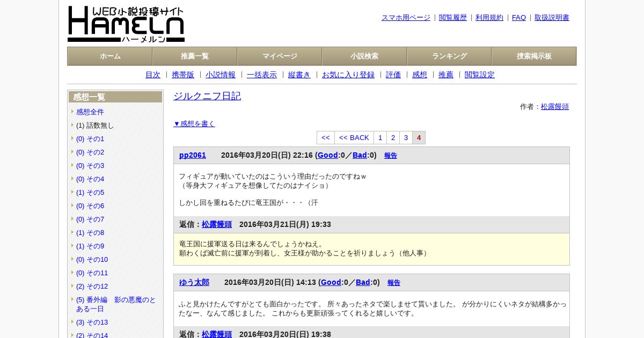Open the 捜索掲示板 navigation tab
This screenshot has height=338, width=644.
click(x=534, y=56)
